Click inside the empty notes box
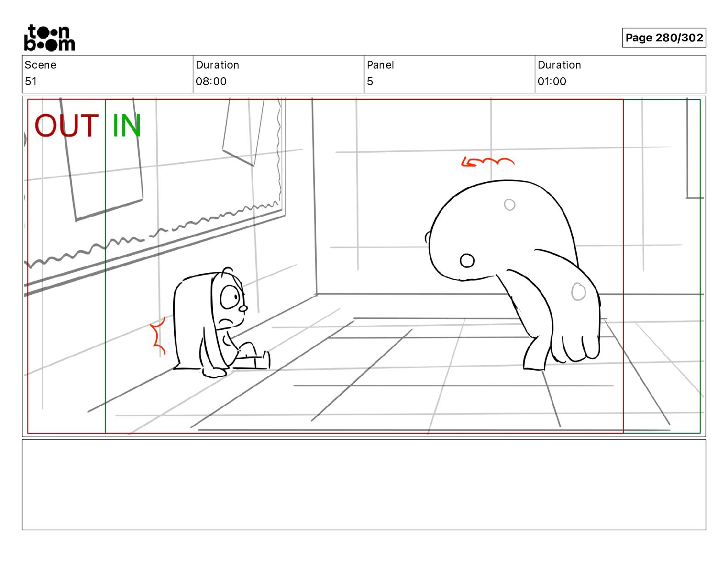Image resolution: width=728 pixels, height=563 pixels. [364, 485]
